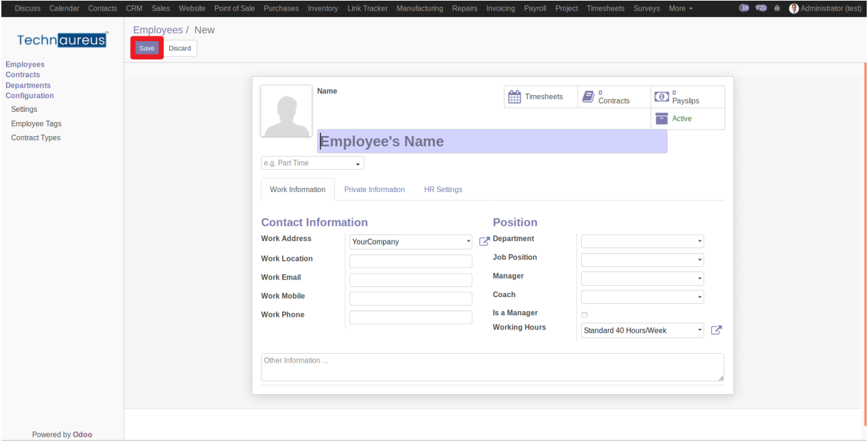The width and height of the screenshot is (868, 442).
Task: Switch to the Private Information tab
Action: (374, 189)
